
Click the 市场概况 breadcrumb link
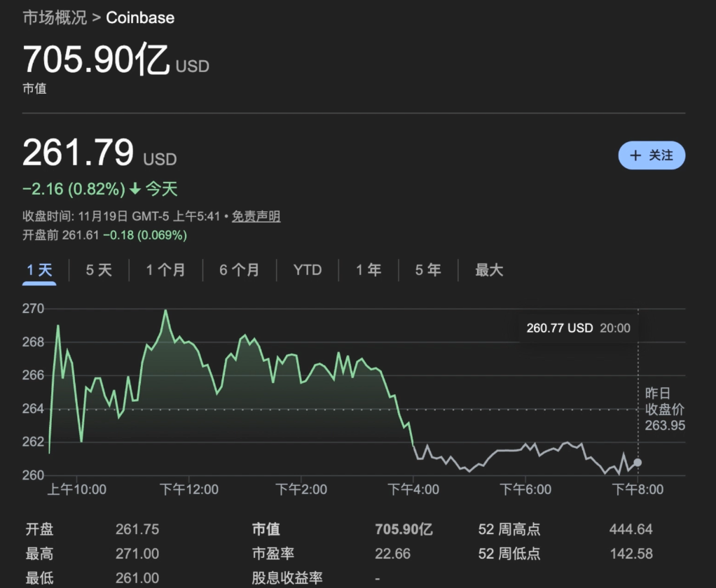tap(55, 17)
